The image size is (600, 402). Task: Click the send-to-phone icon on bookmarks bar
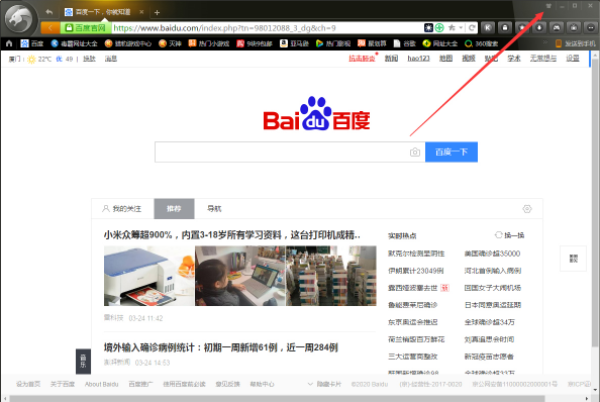pos(558,44)
